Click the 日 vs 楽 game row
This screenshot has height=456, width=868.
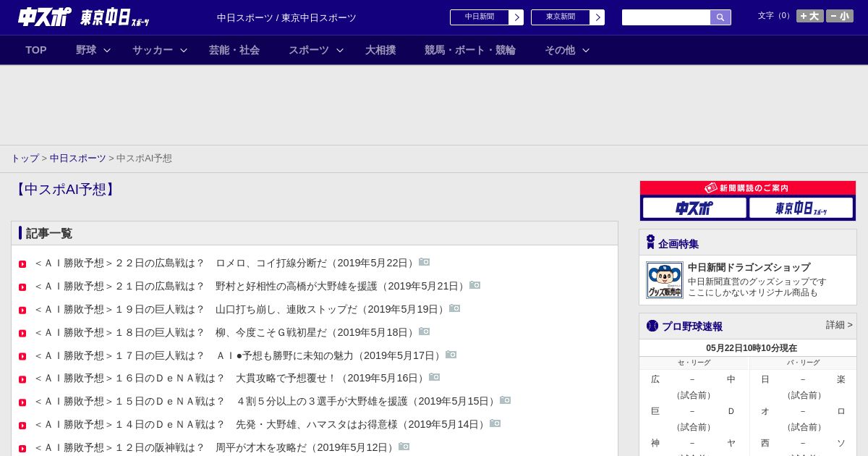click(803, 379)
